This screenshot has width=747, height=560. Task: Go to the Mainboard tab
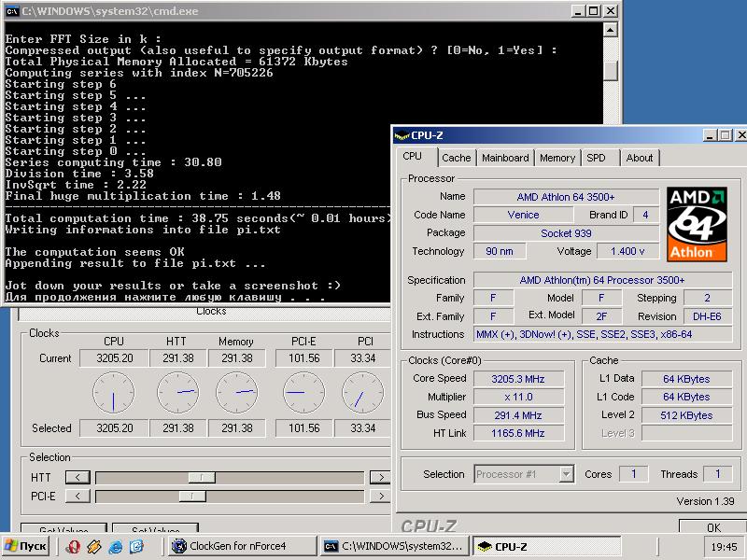(x=505, y=158)
